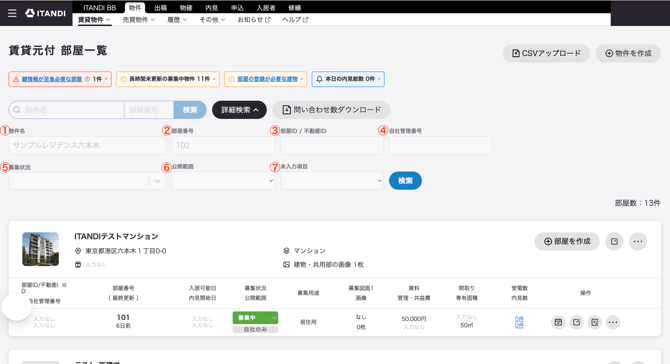Open the 入居者 tab
Screen dimensions: 670x364
click(266, 8)
